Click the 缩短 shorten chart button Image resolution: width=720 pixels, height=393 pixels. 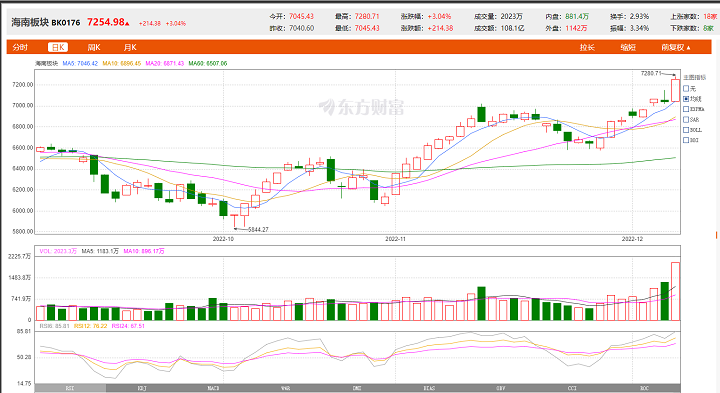(628, 47)
